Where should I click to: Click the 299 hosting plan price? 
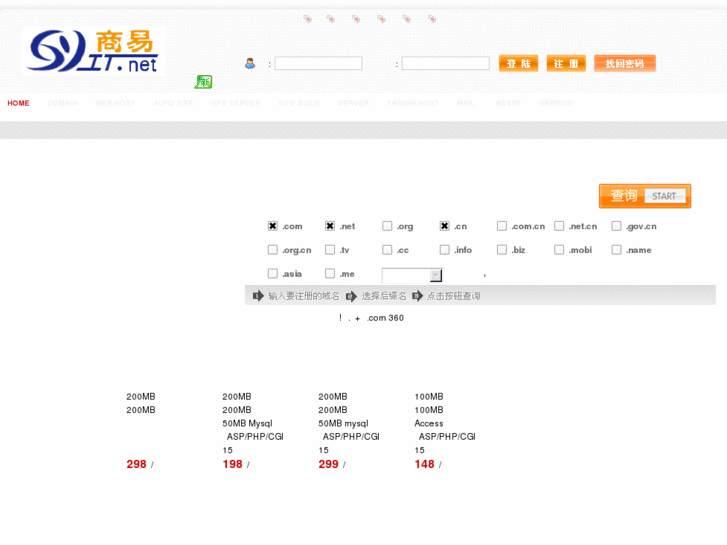coord(328,464)
